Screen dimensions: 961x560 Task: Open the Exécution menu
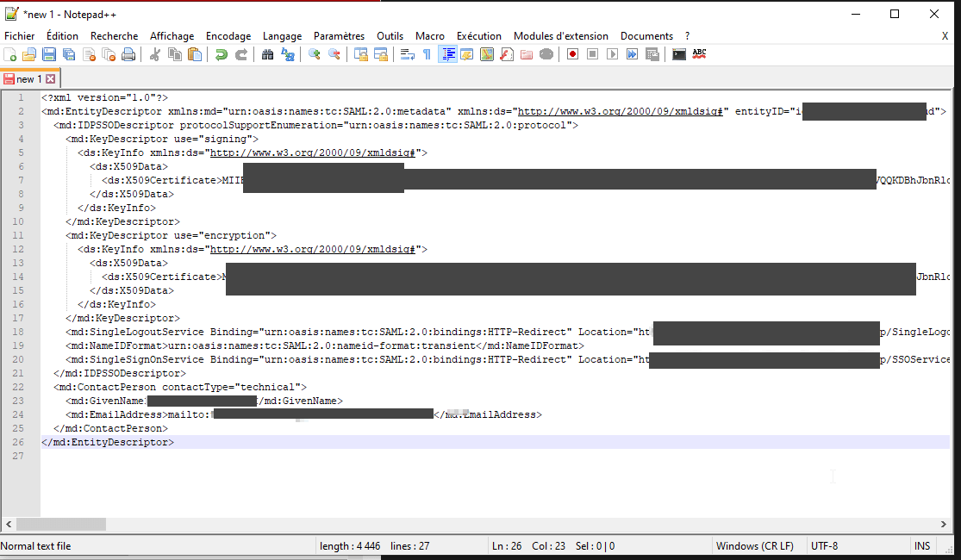click(478, 36)
